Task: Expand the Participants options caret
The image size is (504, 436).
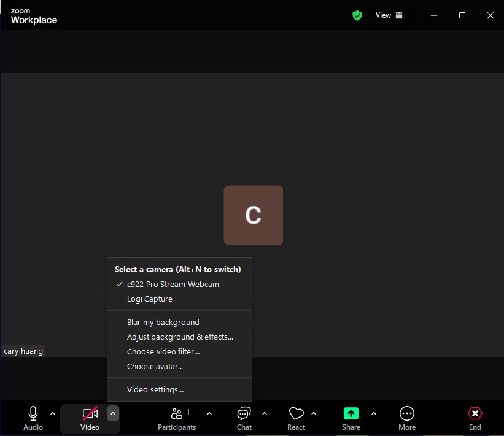Action: point(209,413)
